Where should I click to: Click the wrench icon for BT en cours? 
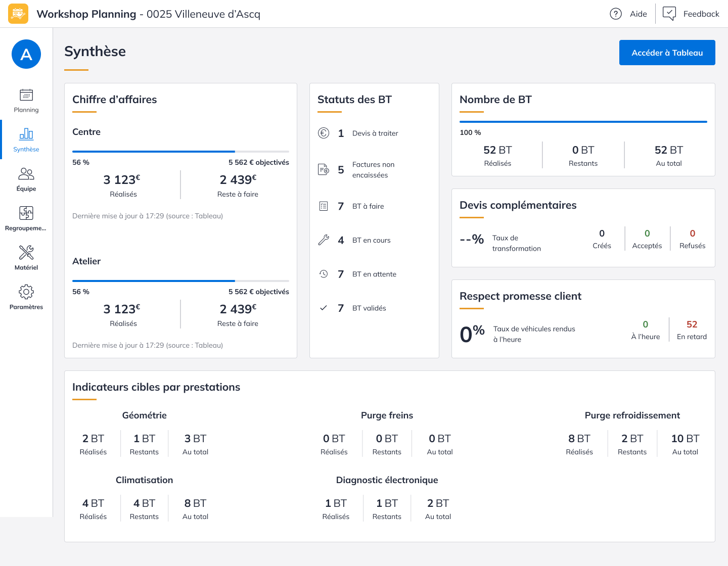point(324,240)
